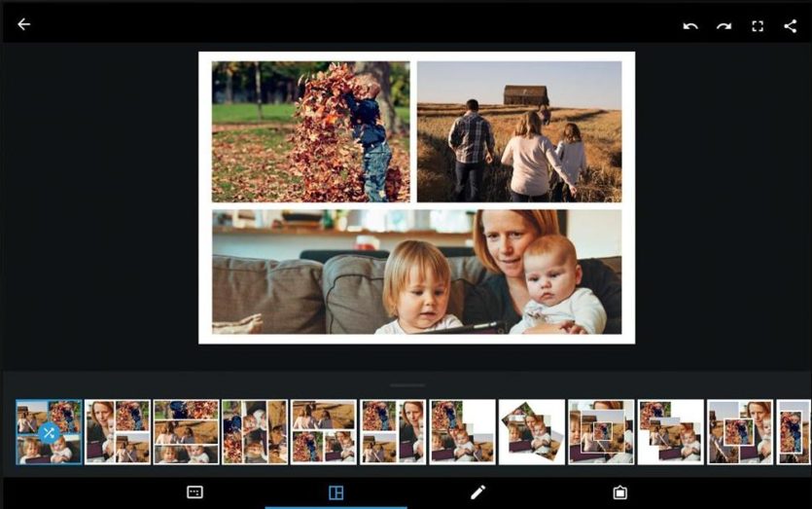
Task: Select the partially visible last layout thumbnail
Action: 794,432
